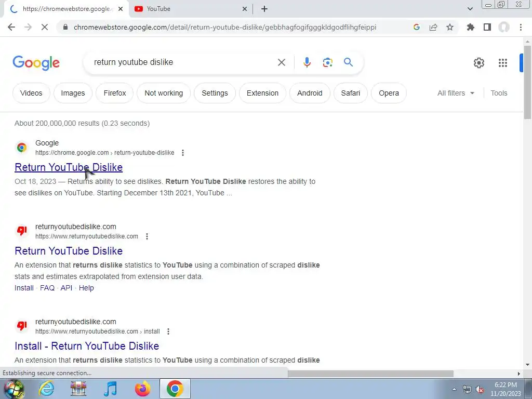The height and width of the screenshot is (399, 532).
Task: Apply the Extension filter chip
Action: 262,93
